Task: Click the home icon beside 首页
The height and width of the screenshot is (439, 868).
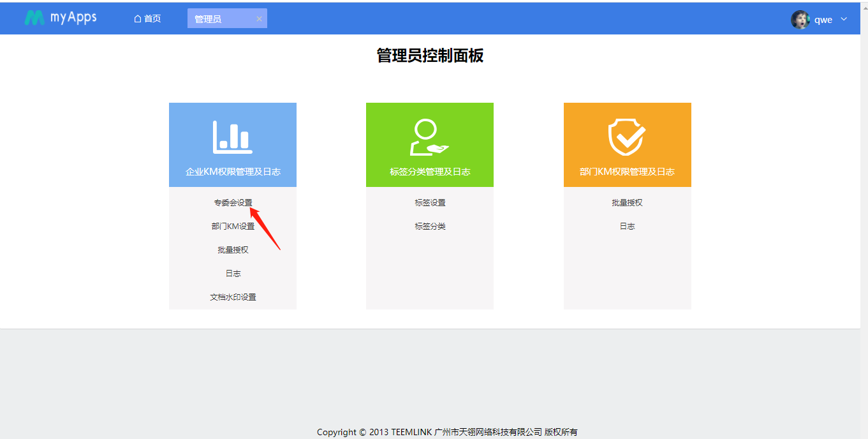Action: coord(137,19)
